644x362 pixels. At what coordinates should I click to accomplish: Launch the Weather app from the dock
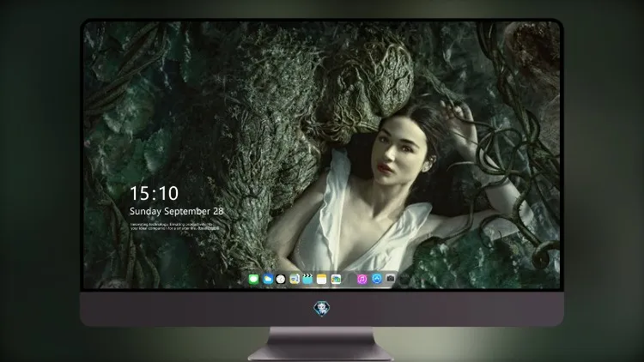click(268, 279)
